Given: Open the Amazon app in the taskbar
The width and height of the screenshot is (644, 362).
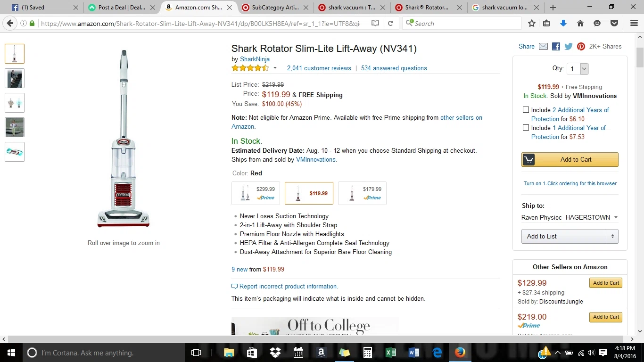Looking at the screenshot, I should pos(321,352).
